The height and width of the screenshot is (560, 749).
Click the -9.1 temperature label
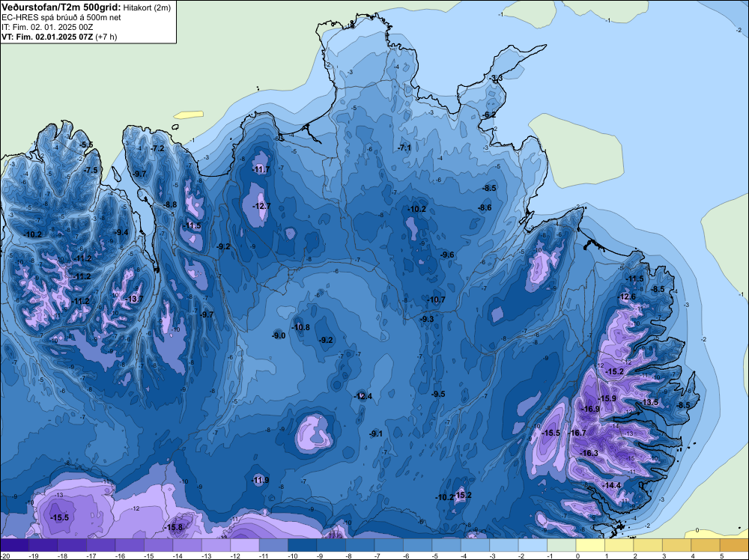coord(375,433)
